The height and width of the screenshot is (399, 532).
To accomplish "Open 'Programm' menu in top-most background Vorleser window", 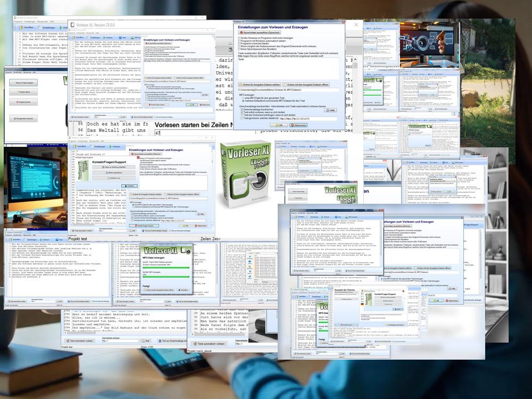I will (18, 22).
